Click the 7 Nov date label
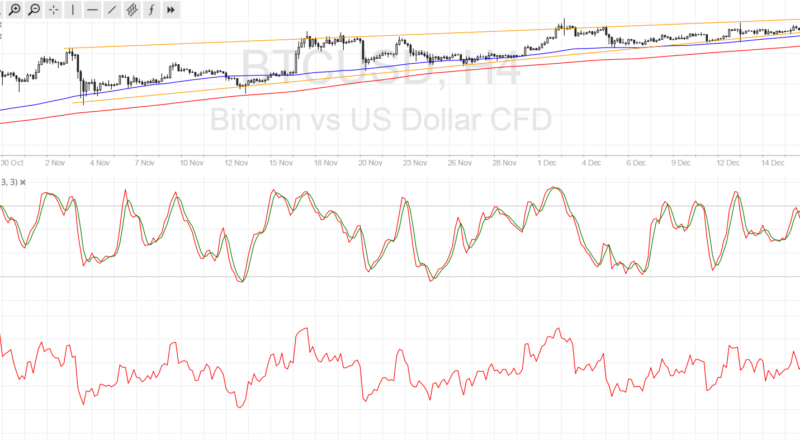The height and width of the screenshot is (445, 800). click(144, 163)
